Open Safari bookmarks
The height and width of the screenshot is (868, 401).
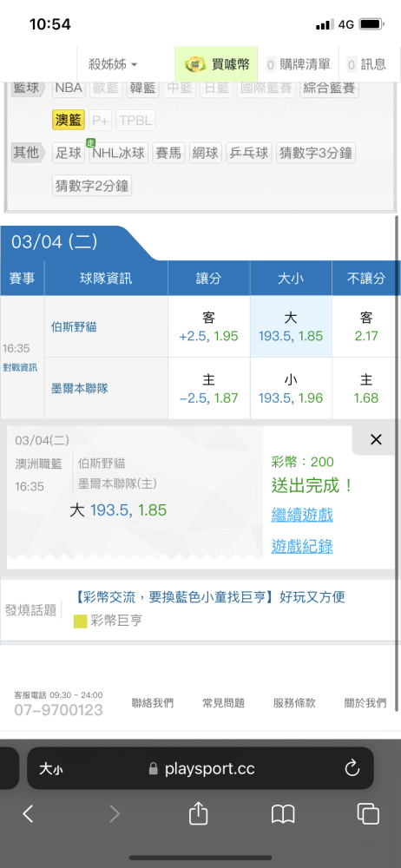point(283,814)
